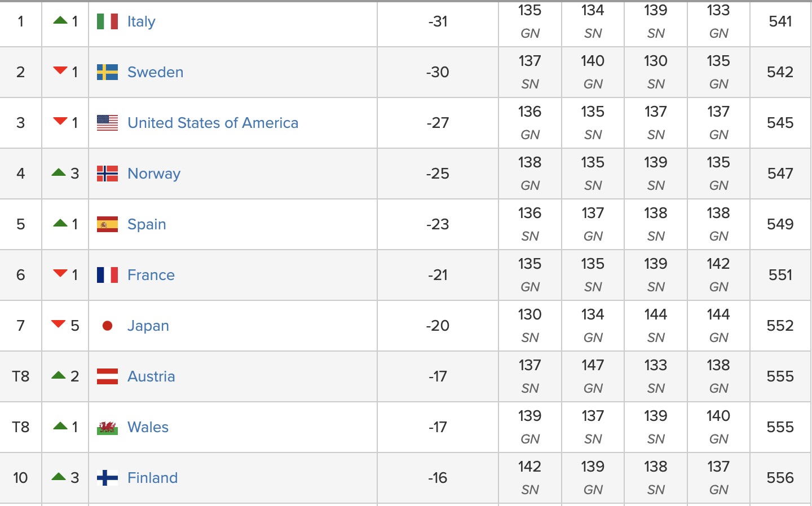Click the Austria flag icon
Viewport: 812px width, 506px height.
[107, 376]
